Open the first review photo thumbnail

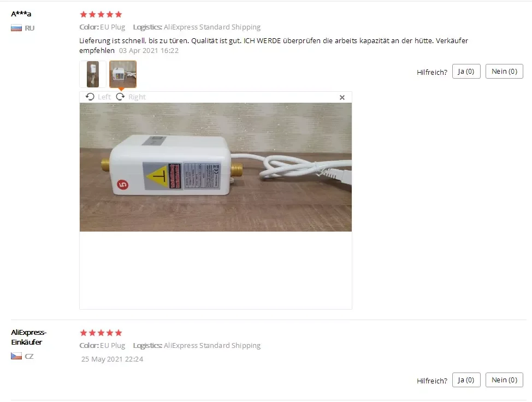[93, 74]
